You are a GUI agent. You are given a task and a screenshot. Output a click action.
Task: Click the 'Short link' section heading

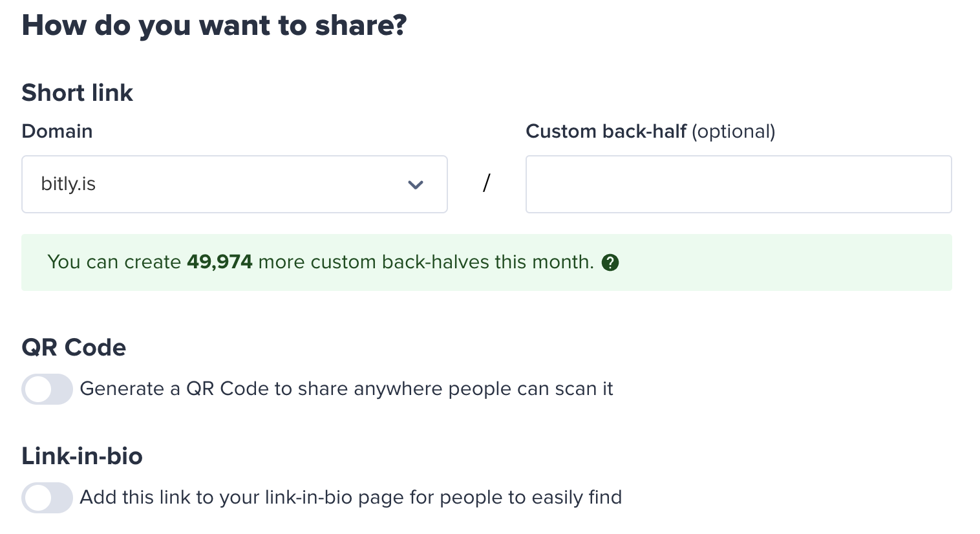click(77, 93)
